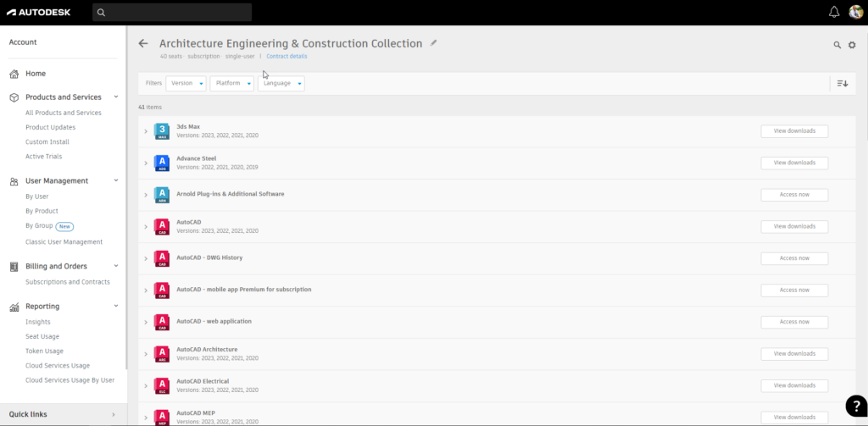Expand the Arnold Plug-ins row chevron

pos(146,195)
